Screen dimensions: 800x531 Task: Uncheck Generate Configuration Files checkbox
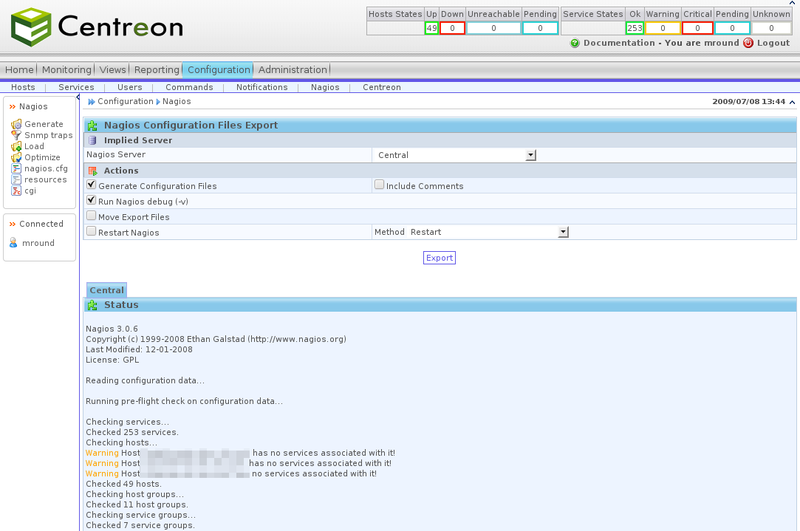click(91, 185)
